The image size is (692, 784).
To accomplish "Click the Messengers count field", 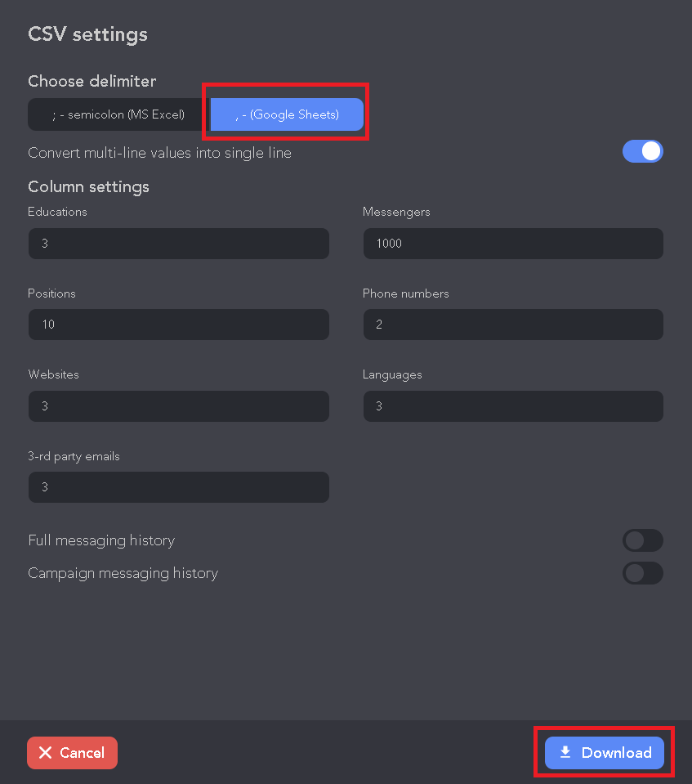I will (x=513, y=244).
